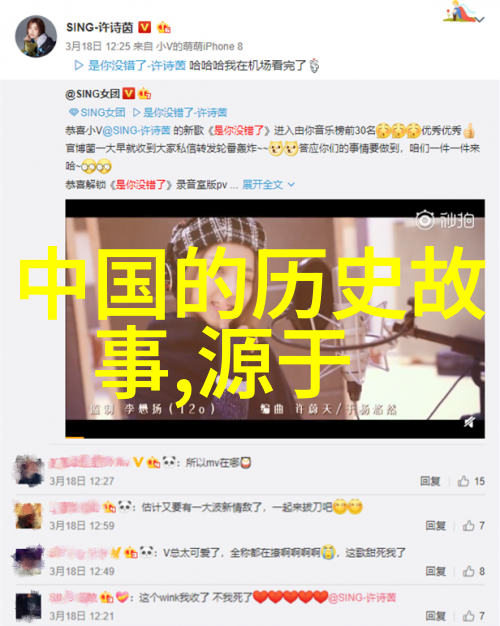
Task: Like the comment posted at 12:59
Action: coord(474,526)
